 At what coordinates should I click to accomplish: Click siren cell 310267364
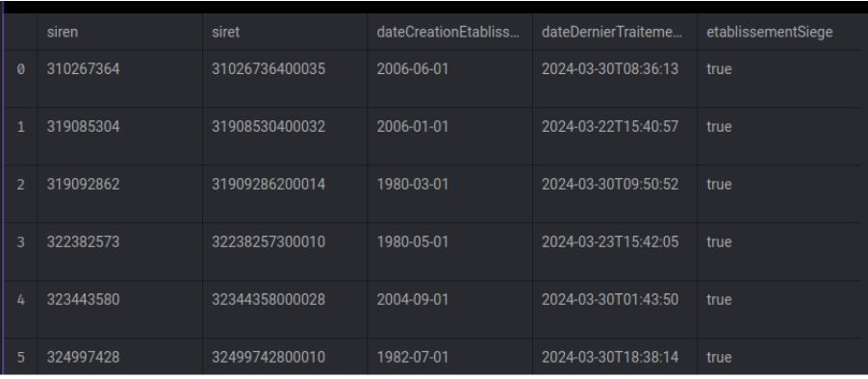click(83, 69)
